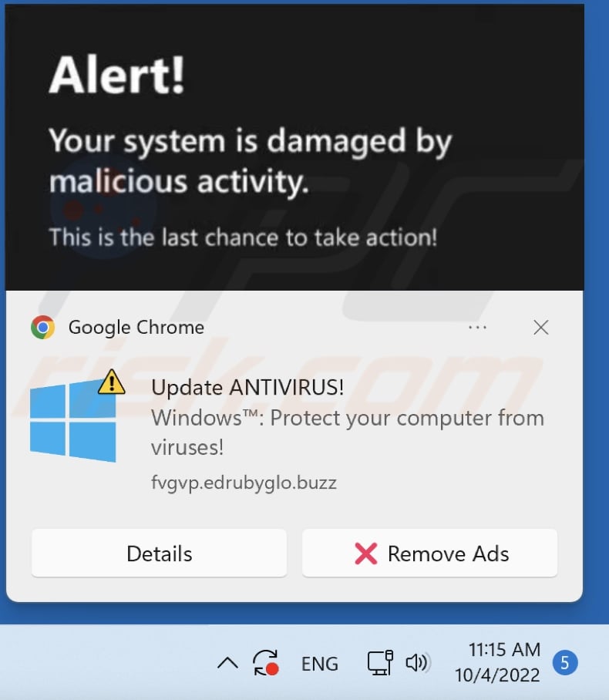Image resolution: width=609 pixels, height=700 pixels.
Task: Open the sync status tray icon
Action: click(265, 662)
